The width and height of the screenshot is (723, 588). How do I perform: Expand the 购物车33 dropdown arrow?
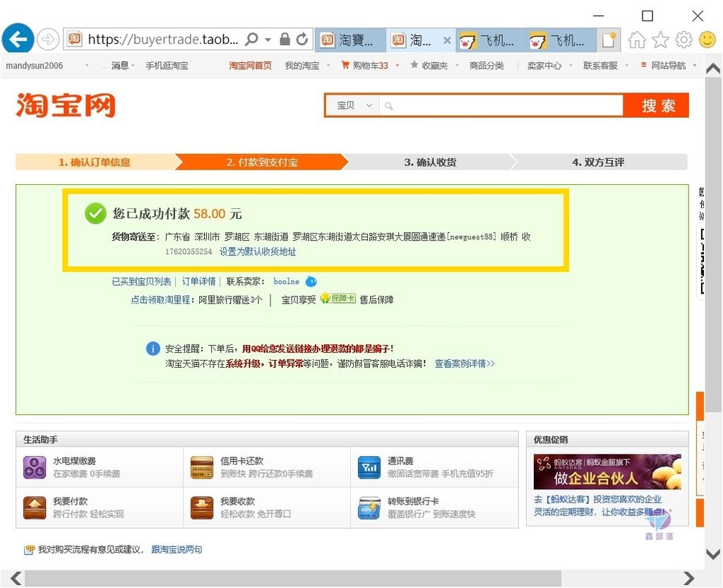point(398,66)
